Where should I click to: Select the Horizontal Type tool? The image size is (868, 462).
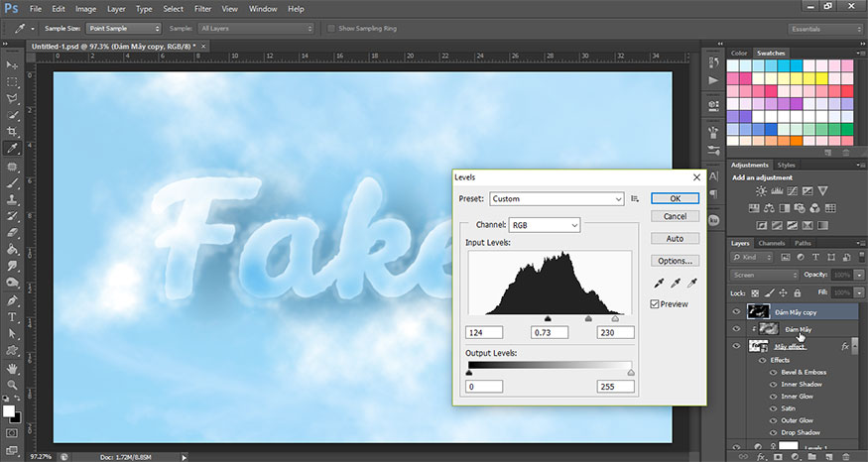tap(12, 317)
